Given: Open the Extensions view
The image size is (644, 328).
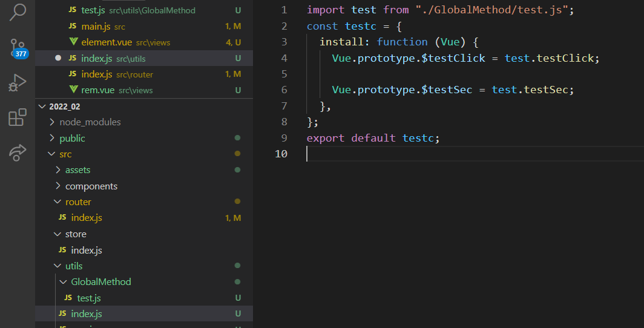Looking at the screenshot, I should tap(18, 117).
